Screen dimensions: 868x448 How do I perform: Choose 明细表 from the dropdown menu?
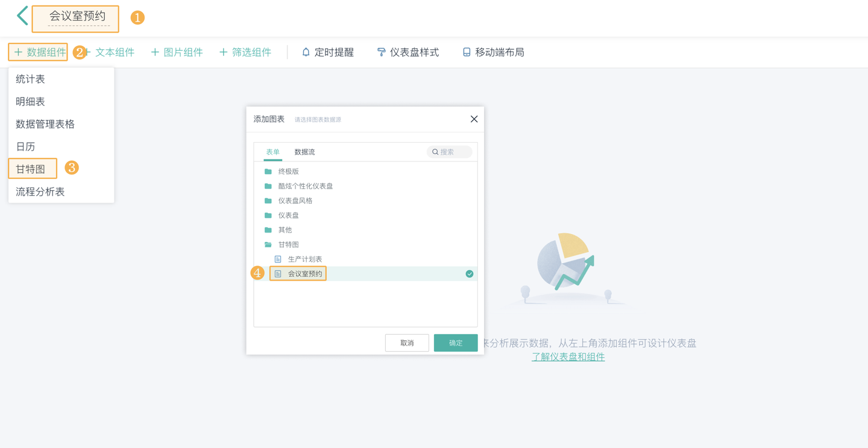tap(61, 102)
